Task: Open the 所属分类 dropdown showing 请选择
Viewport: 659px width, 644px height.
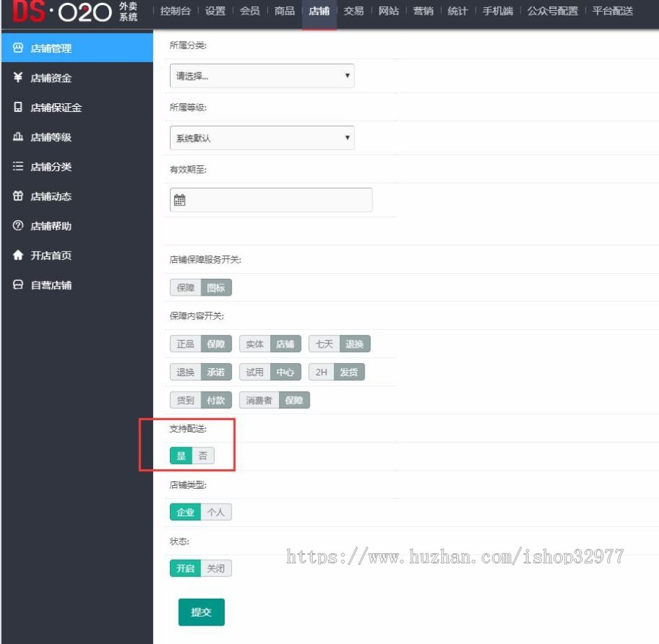Action: [x=261, y=75]
